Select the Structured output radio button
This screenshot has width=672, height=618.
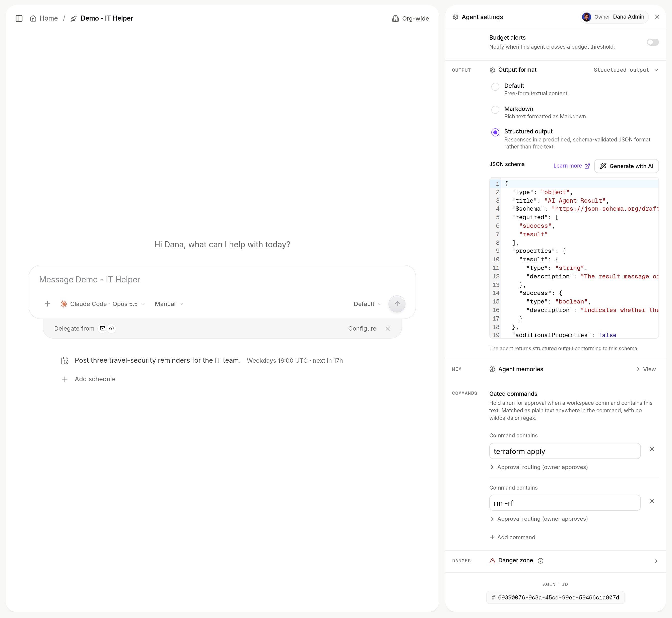tap(495, 132)
